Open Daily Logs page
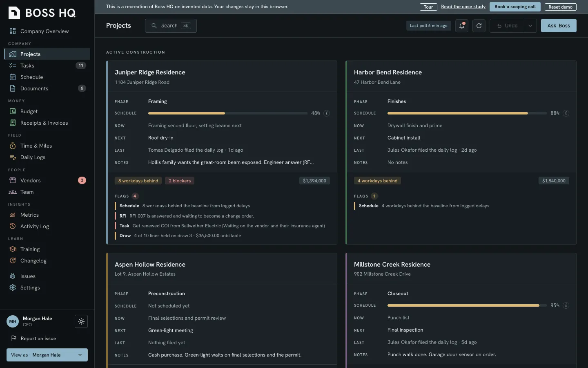 pos(47,157)
